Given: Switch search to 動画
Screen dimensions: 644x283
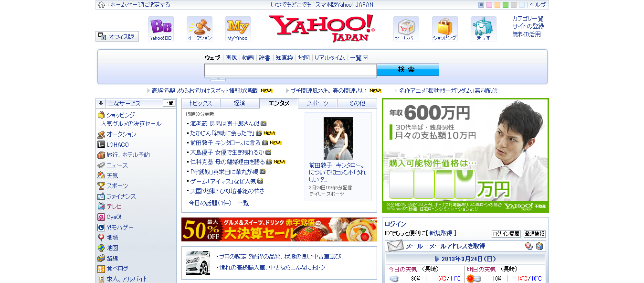Looking at the screenshot, I should point(248,58).
